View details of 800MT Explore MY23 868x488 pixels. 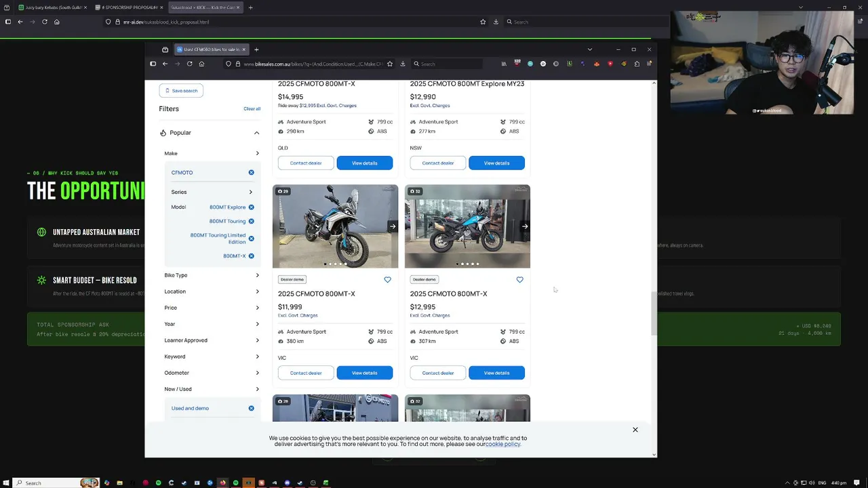point(496,163)
